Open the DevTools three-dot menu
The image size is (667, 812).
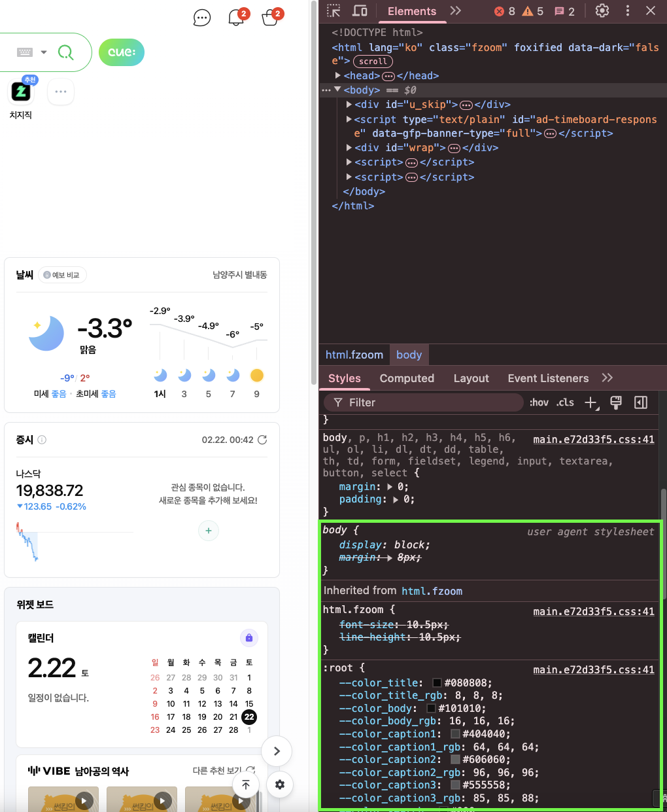tap(628, 11)
